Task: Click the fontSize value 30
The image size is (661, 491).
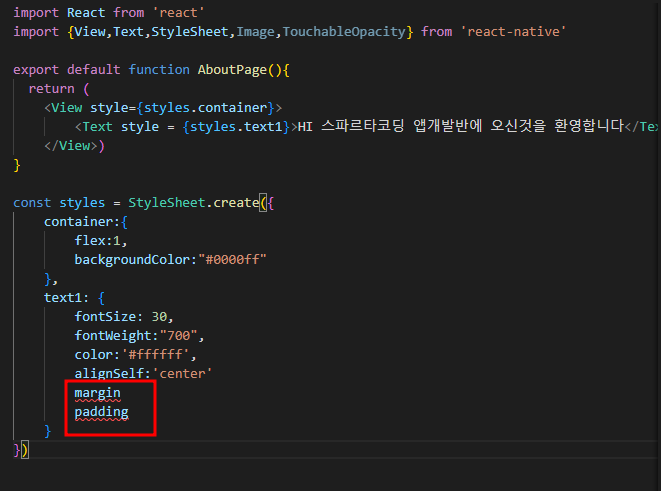Action: tap(159, 317)
